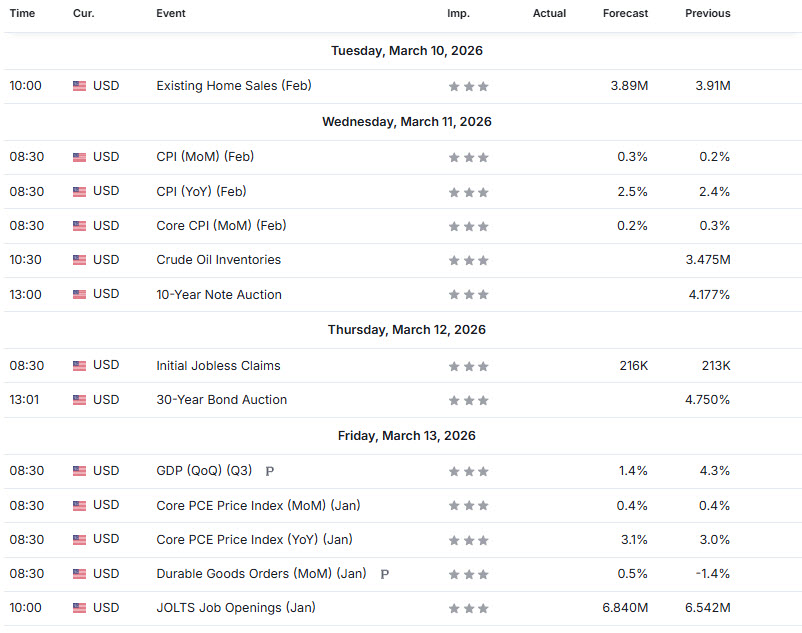802x633 pixels.
Task: Click the US flag in 10-Year Note Auction row
Action: click(79, 295)
